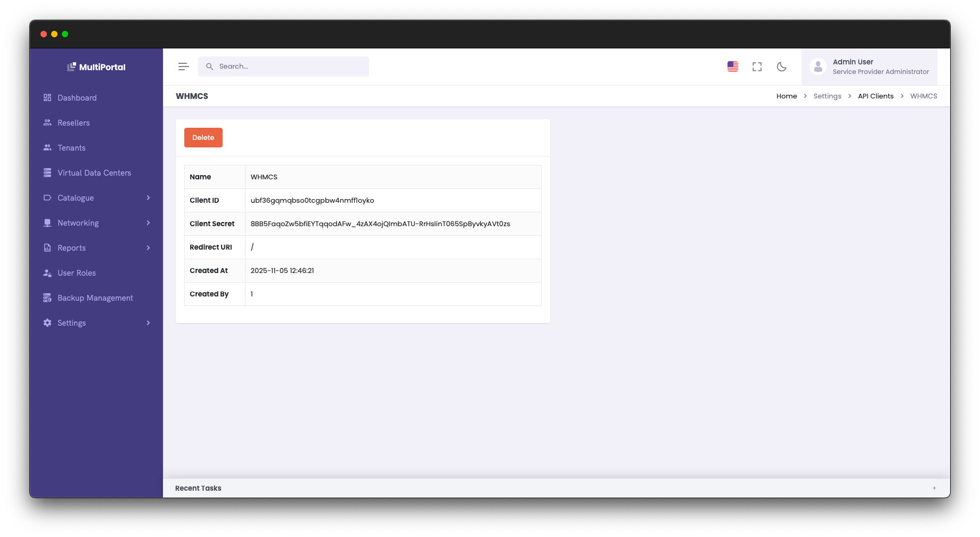This screenshot has height=537, width=980.
Task: Click the Settings breadcrumb
Action: [x=827, y=96]
